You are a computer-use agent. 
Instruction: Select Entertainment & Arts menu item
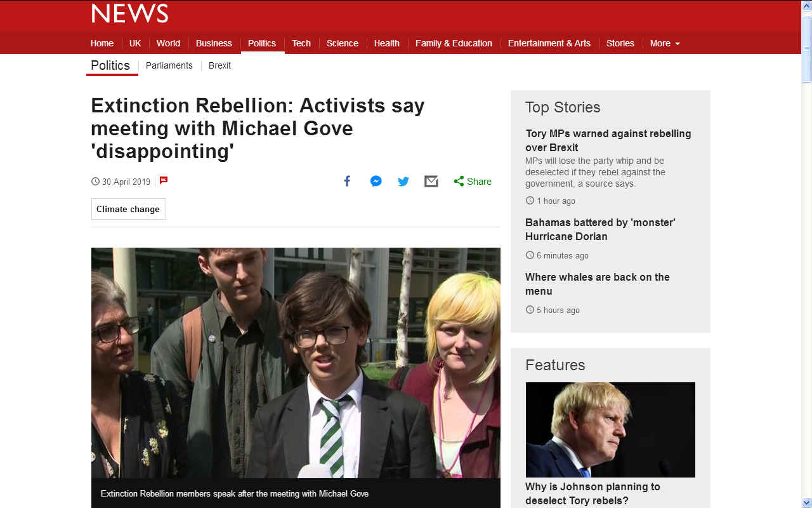[x=549, y=43]
